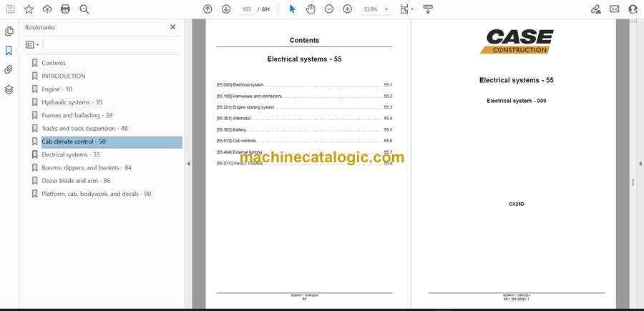
Task: Click Electrical system - 000 heading
Action: tap(516, 101)
